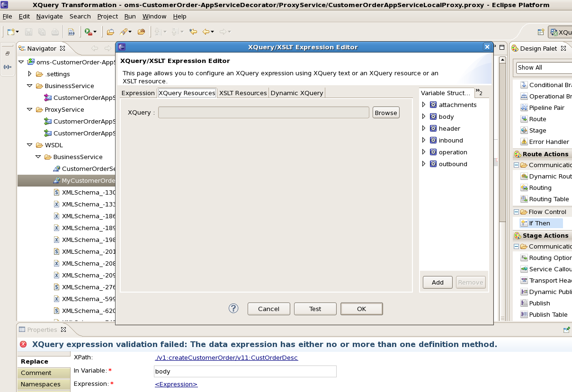The width and height of the screenshot is (572, 392).
Task: Open the Project menu
Action: (x=107, y=16)
